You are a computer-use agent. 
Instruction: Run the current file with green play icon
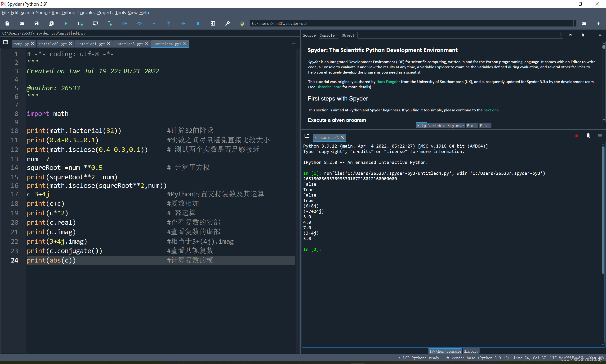66,24
